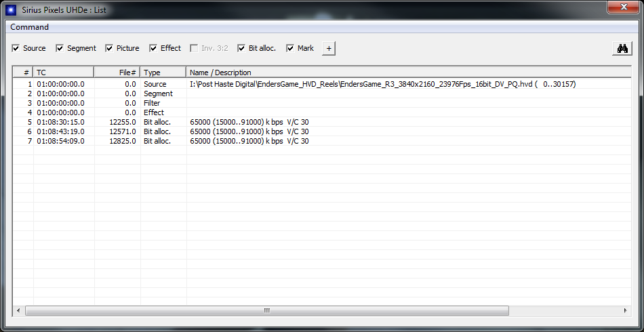Click the binoculars search icon
The height and width of the screenshot is (332, 644).
point(622,48)
